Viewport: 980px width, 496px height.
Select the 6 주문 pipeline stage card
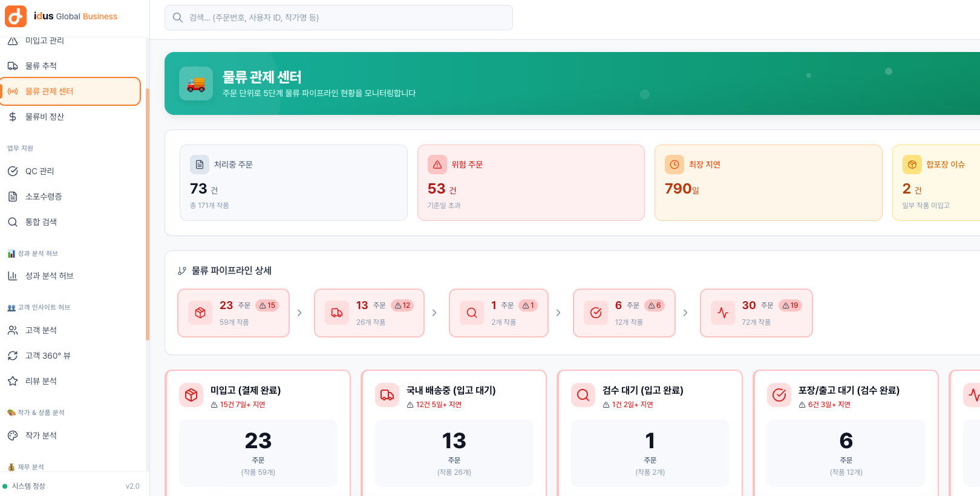click(624, 313)
